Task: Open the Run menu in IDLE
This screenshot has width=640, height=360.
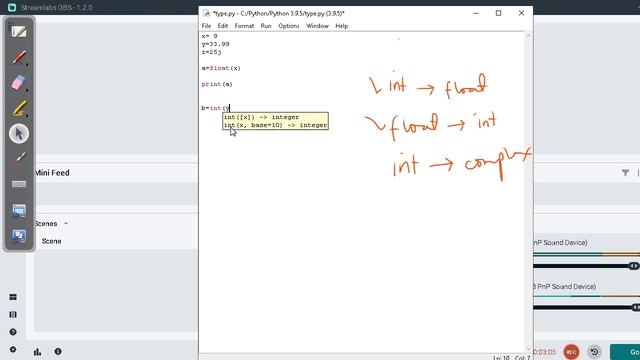Action: coord(266,26)
